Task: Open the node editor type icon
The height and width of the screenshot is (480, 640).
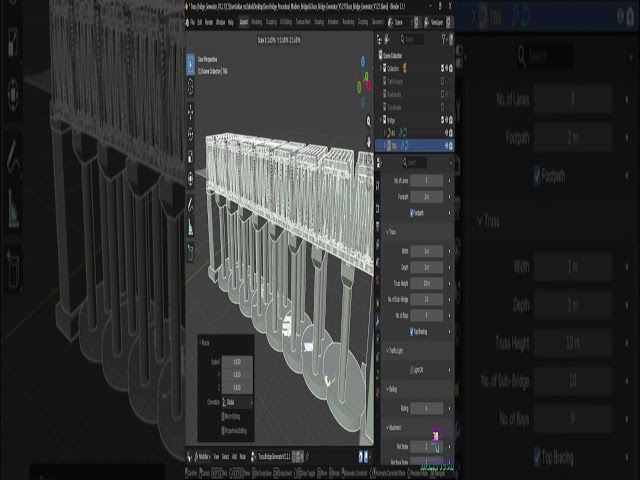Action: click(189, 457)
